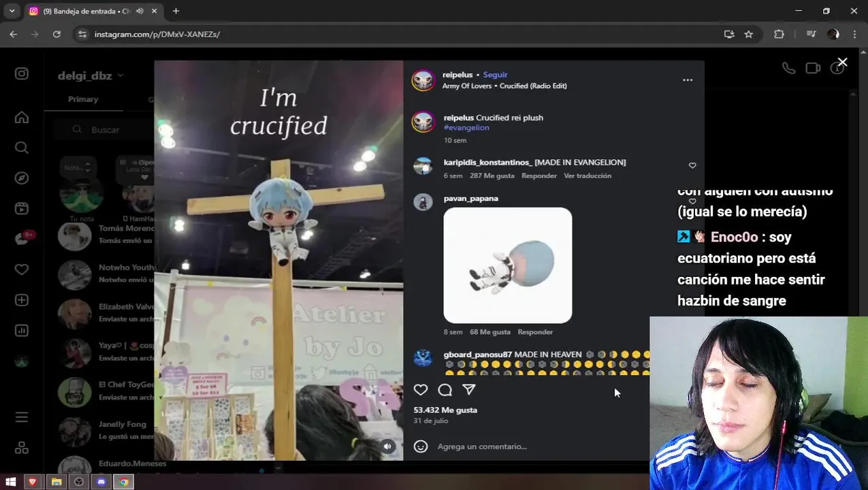Click the Buscar messages search field
The width and height of the screenshot is (868, 490).
pos(106,129)
